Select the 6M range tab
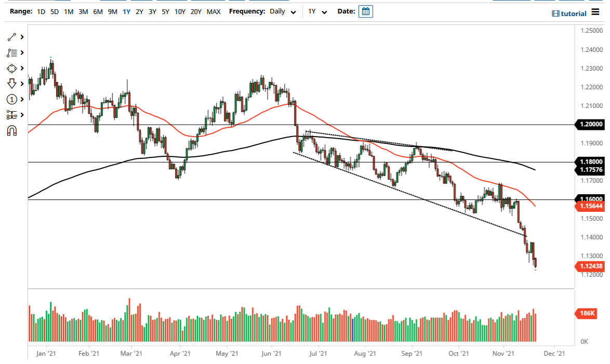610x364 pixels. tap(97, 11)
